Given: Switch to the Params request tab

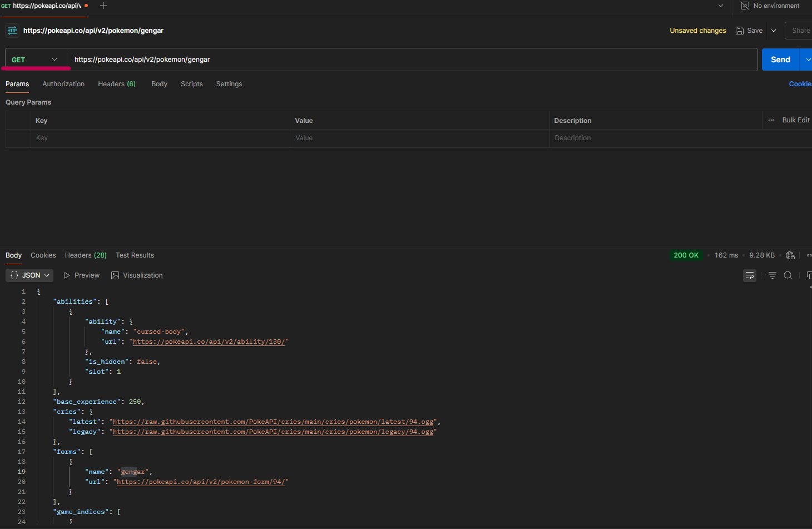Looking at the screenshot, I should pos(17,84).
